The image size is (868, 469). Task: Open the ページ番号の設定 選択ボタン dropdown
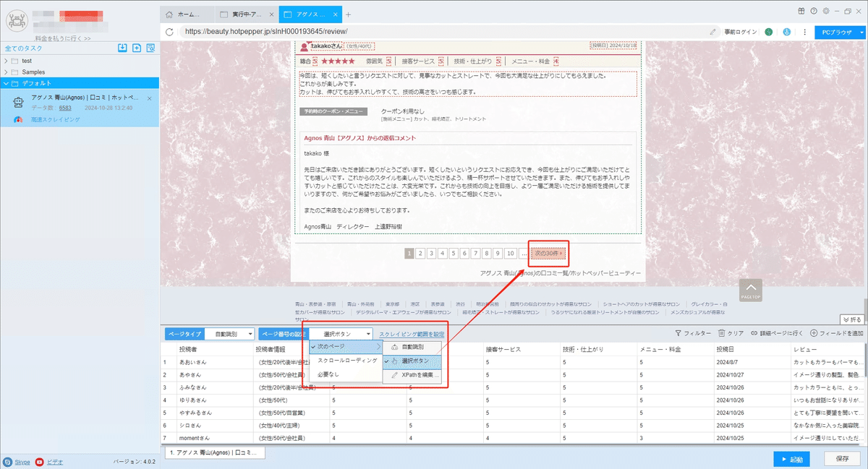[x=341, y=334]
